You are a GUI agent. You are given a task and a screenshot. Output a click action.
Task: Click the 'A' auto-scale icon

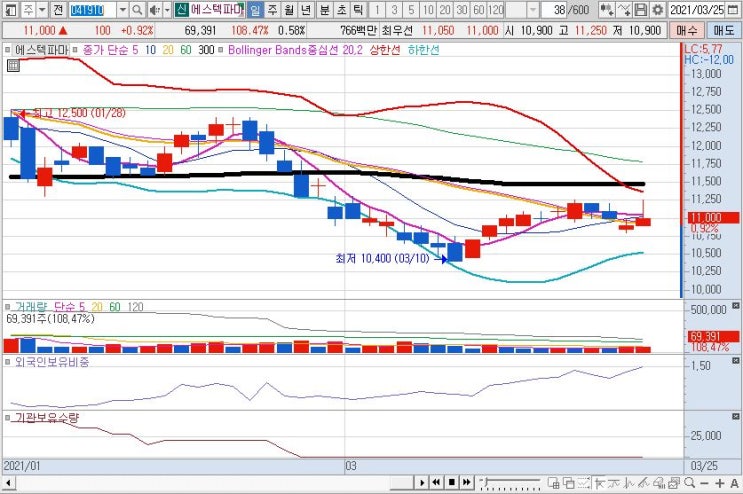click(x=734, y=483)
